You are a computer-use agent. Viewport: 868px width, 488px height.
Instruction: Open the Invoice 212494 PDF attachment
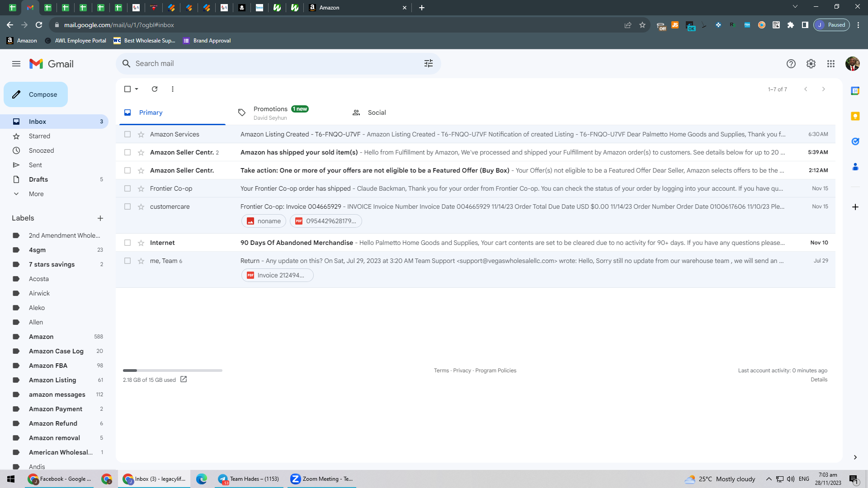point(277,275)
